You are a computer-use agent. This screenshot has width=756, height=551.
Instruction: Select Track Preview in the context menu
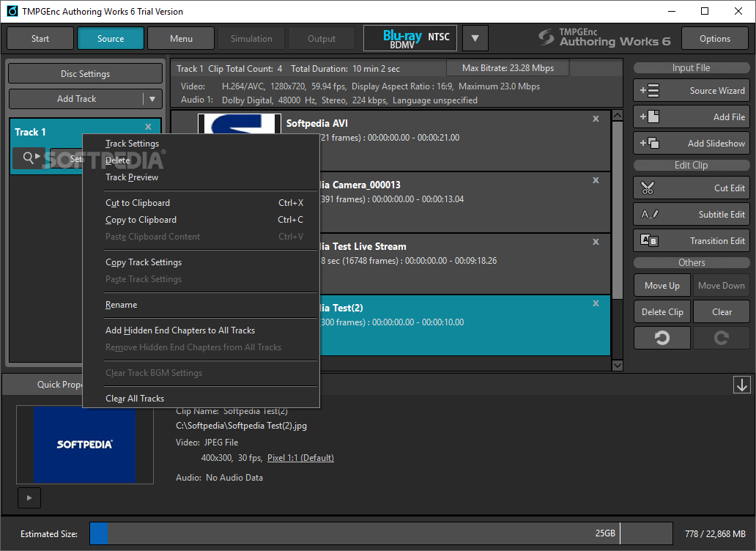pyautogui.click(x=132, y=177)
